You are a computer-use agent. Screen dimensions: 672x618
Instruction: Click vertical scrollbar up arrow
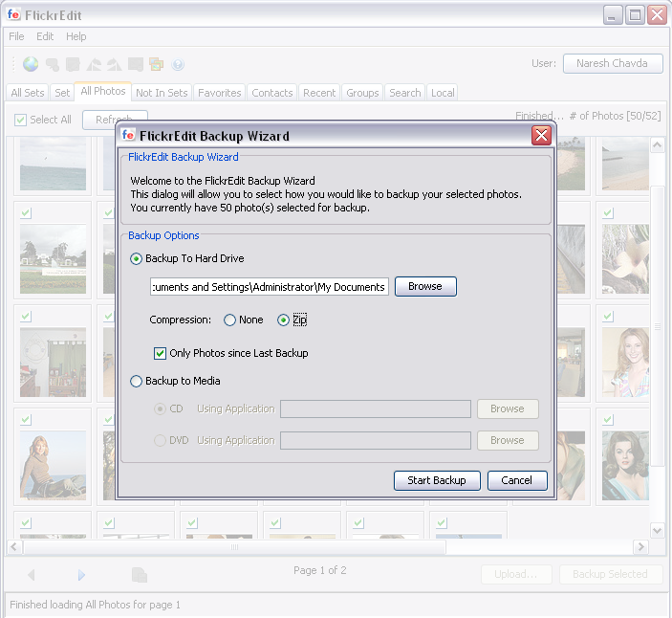click(657, 145)
